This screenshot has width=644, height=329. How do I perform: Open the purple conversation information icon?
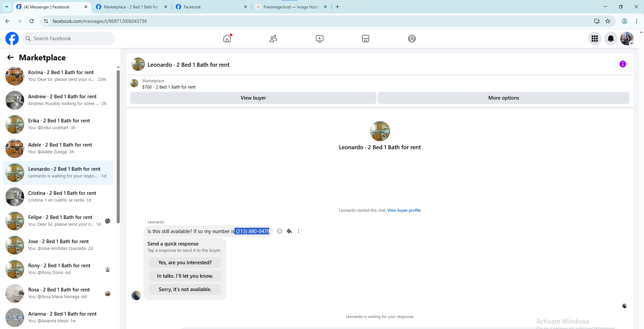[x=623, y=64]
